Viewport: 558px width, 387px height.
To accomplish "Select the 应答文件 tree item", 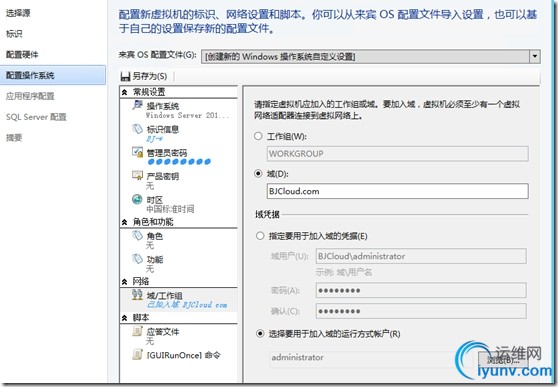I will 179,336.
